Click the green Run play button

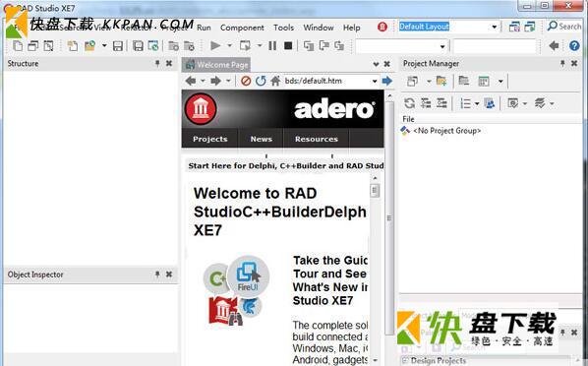pos(215,46)
